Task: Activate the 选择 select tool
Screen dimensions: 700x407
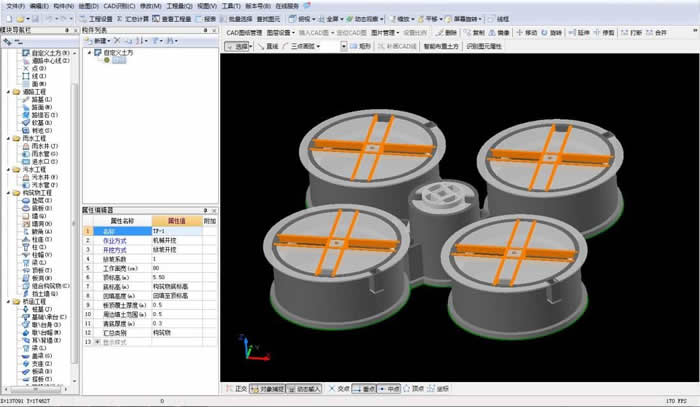Action: click(238, 46)
